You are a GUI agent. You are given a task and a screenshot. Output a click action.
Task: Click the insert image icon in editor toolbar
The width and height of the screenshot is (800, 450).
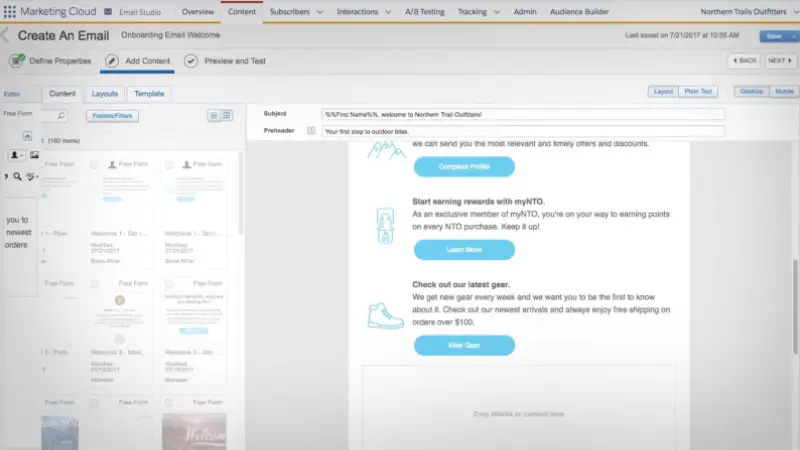(x=34, y=155)
